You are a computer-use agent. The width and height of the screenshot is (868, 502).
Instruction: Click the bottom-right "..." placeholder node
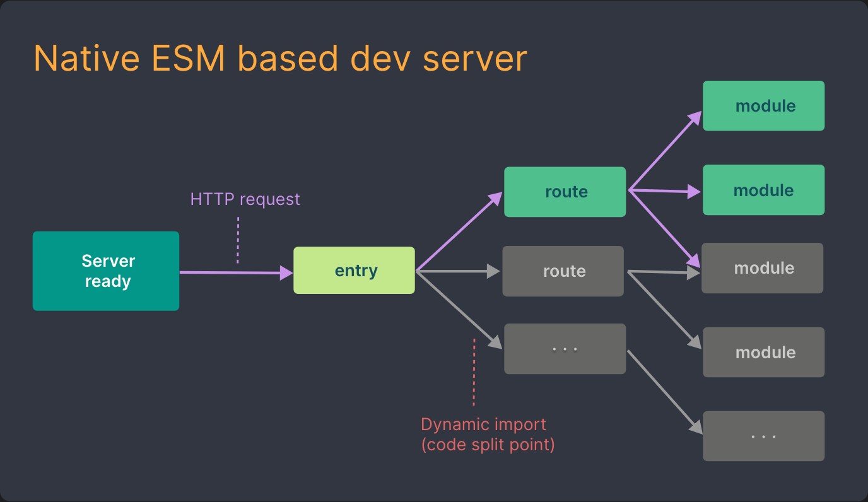(x=763, y=435)
